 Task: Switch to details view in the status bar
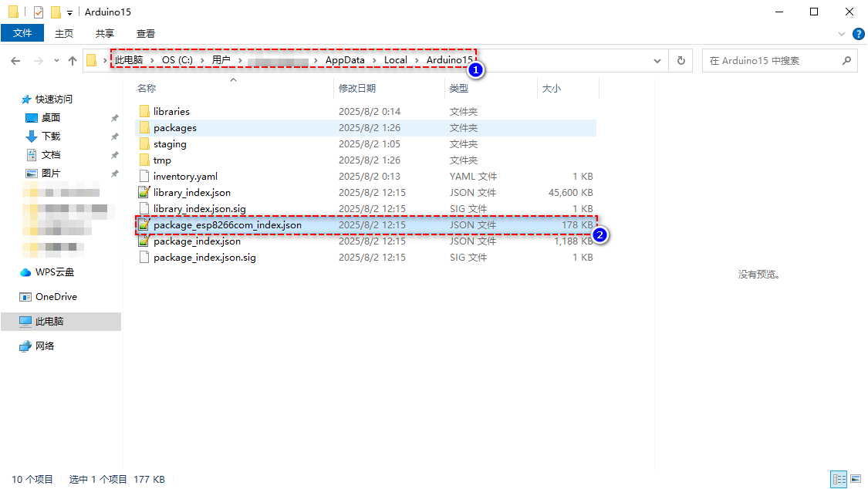pos(839,479)
